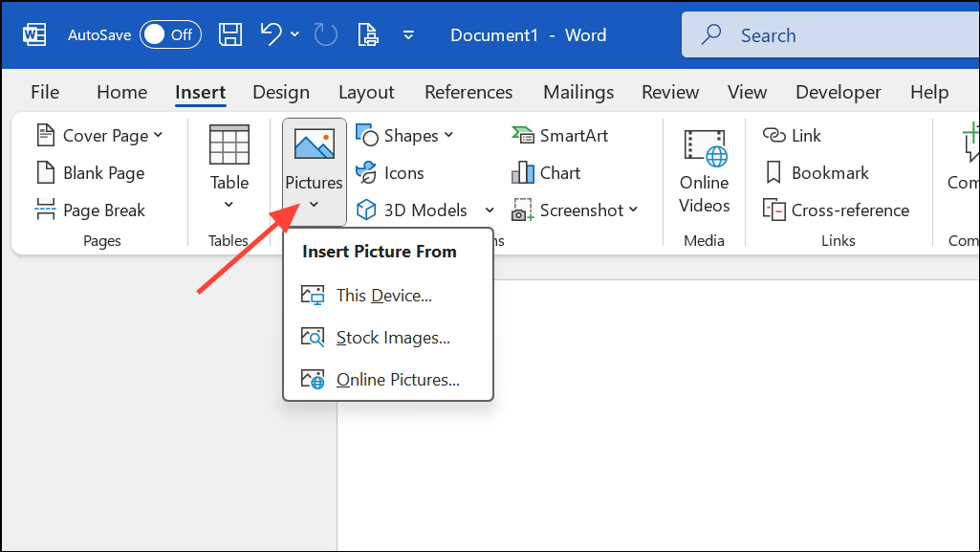This screenshot has height=552, width=980.
Task: Open the Developer tab
Action: click(838, 93)
